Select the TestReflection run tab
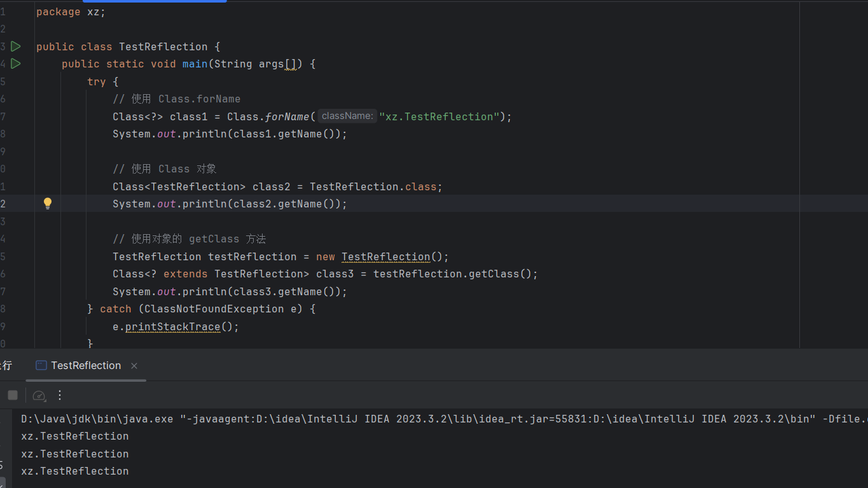The height and width of the screenshot is (488, 868). tap(86, 365)
